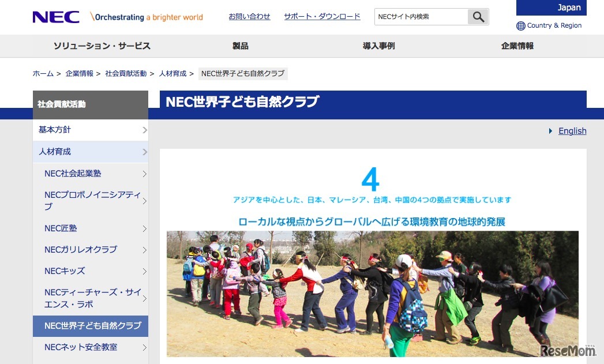Click the chevron on the NECティーチャーズ row
604x364 pixels.
pos(144,298)
